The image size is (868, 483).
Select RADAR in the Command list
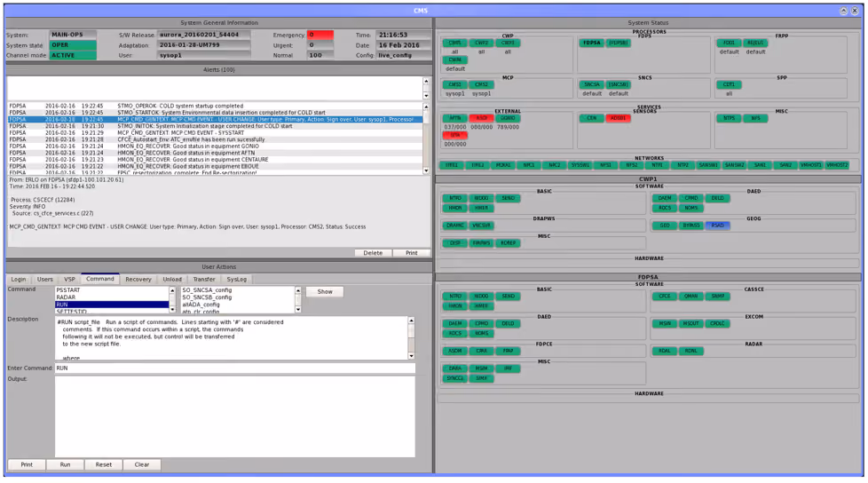[x=112, y=297]
